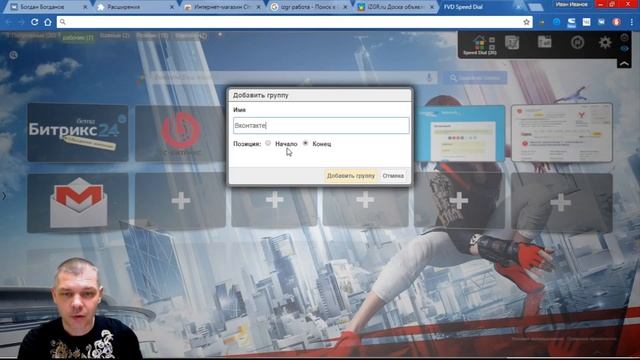Select the Конец position radio button

pyautogui.click(x=305, y=143)
